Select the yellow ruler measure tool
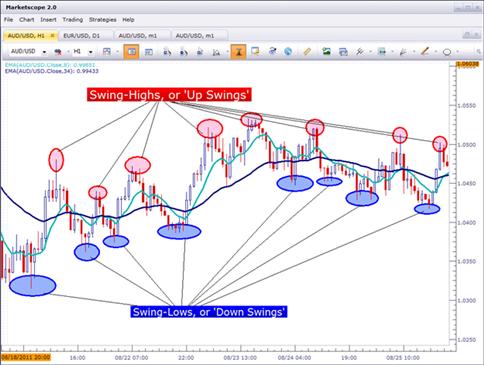Image resolution: width=484 pixels, height=365 pixels. [x=307, y=52]
